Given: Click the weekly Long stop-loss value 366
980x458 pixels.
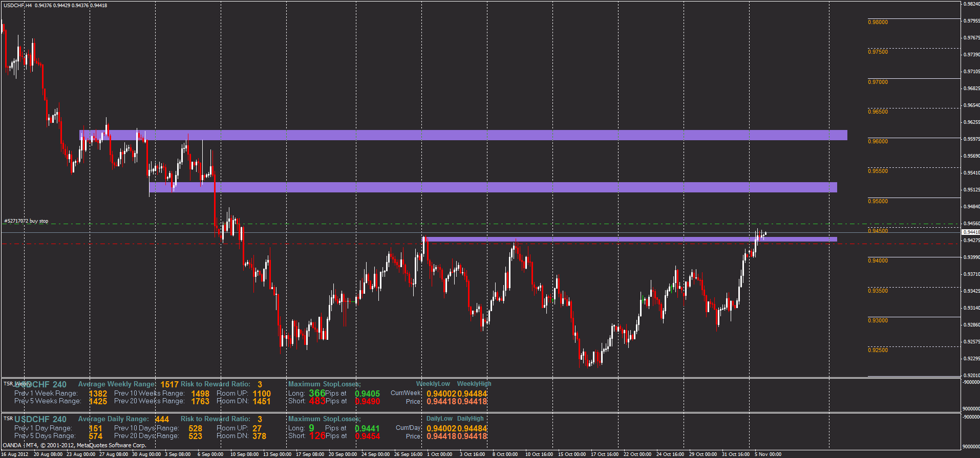Looking at the screenshot, I should 317,393.
